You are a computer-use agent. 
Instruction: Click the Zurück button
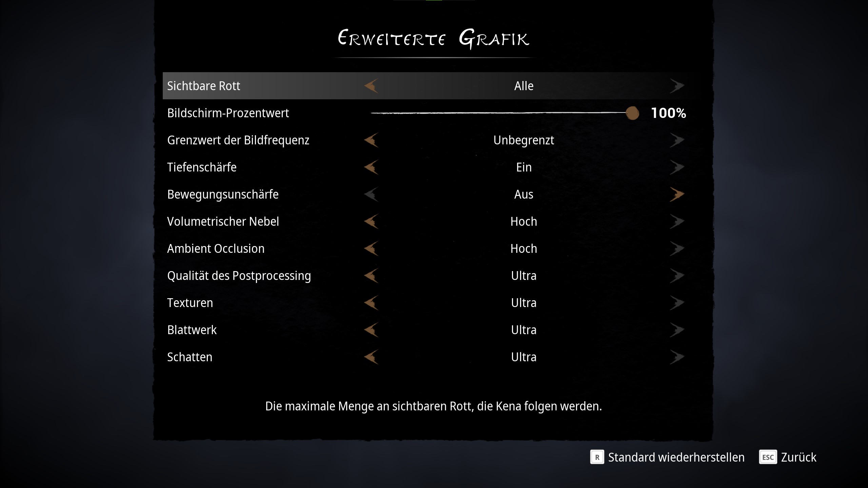point(798,457)
